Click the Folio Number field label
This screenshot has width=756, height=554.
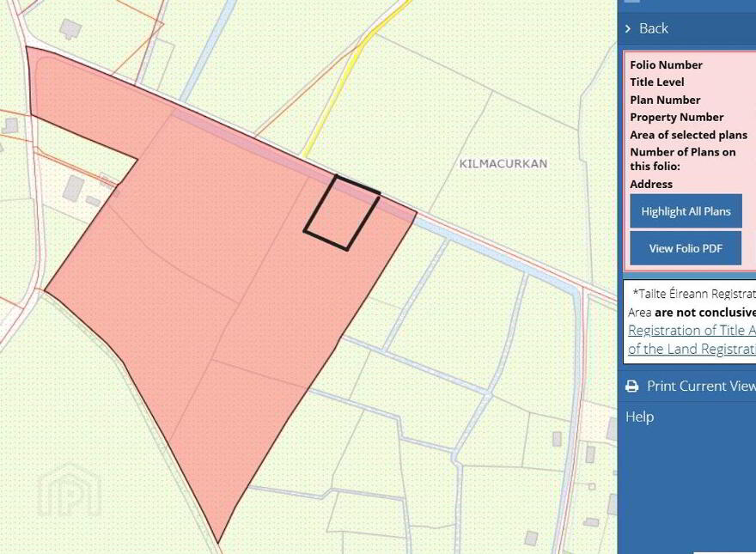click(x=666, y=64)
